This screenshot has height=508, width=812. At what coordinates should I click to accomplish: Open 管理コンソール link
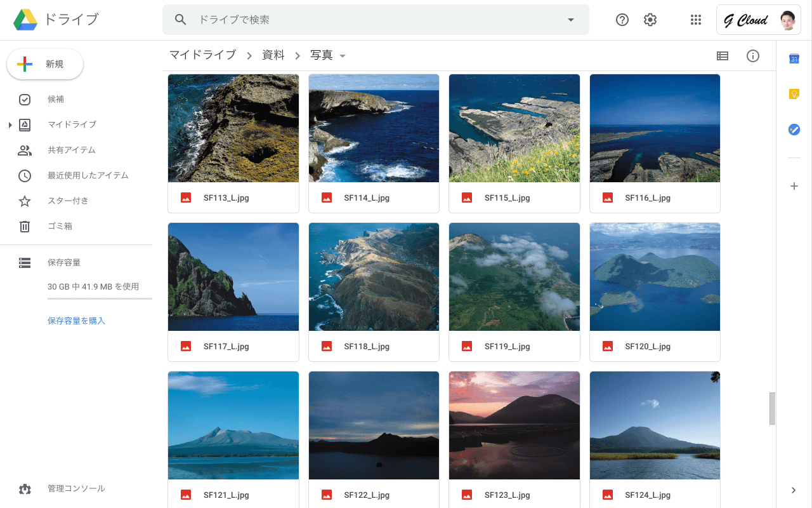pyautogui.click(x=76, y=488)
